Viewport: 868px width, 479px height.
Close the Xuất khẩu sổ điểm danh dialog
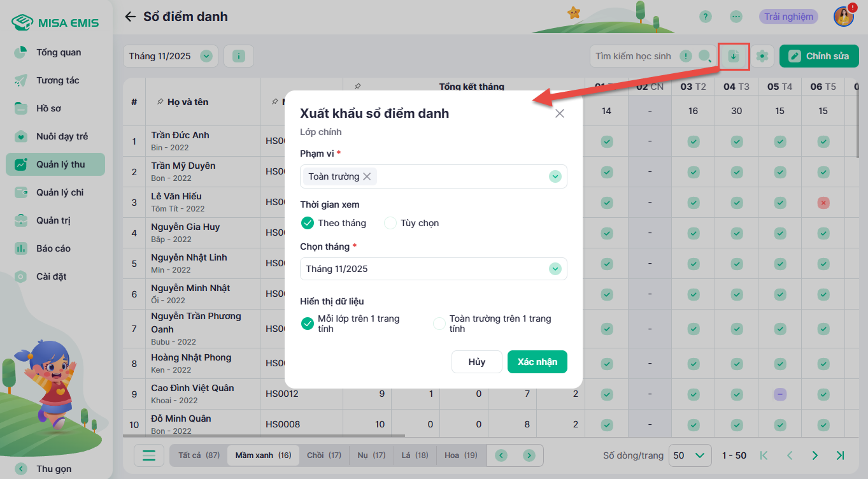point(560,113)
